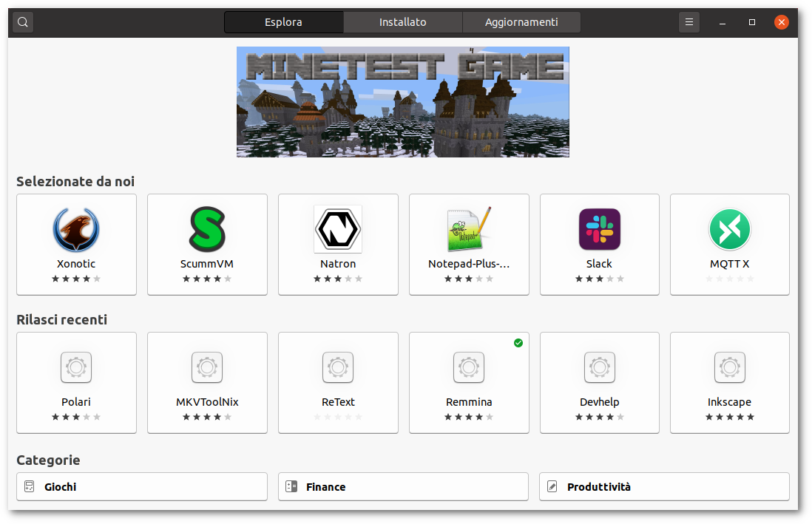Click the Devhelp placeholder icon
The height and width of the screenshot is (524, 812).
(600, 367)
